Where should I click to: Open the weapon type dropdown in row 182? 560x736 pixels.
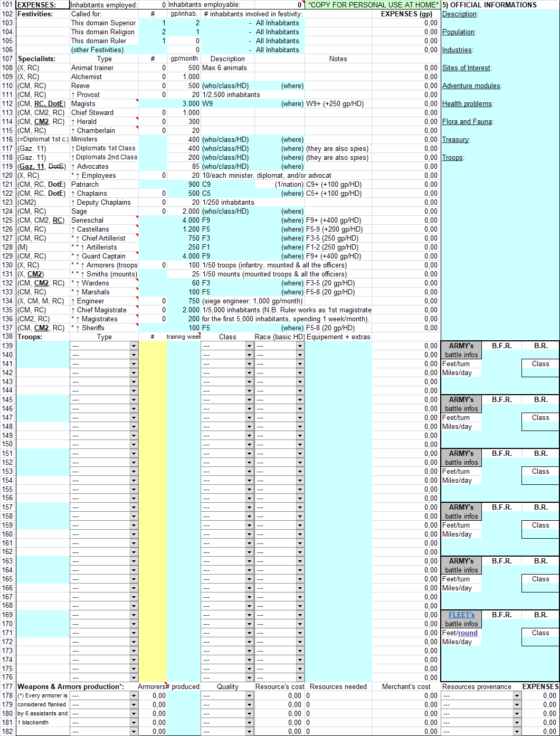pyautogui.click(x=134, y=732)
